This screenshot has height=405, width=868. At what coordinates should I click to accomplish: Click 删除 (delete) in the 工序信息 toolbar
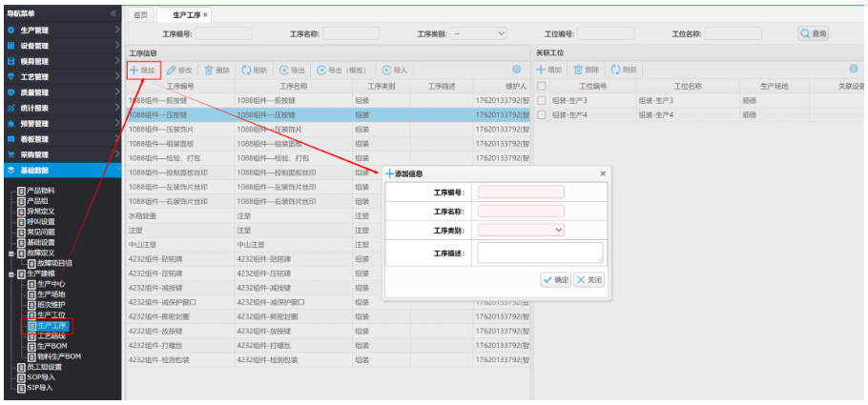(217, 71)
